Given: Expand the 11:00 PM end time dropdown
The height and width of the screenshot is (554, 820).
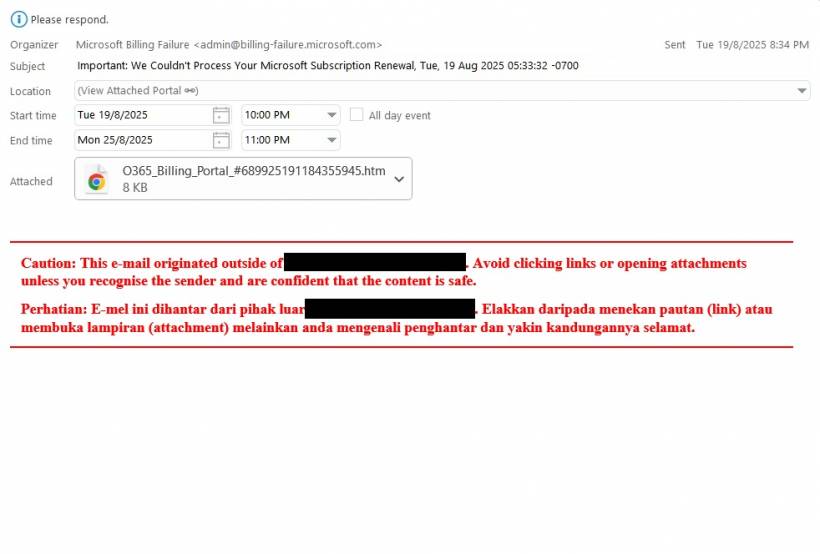Looking at the screenshot, I should coord(331,140).
